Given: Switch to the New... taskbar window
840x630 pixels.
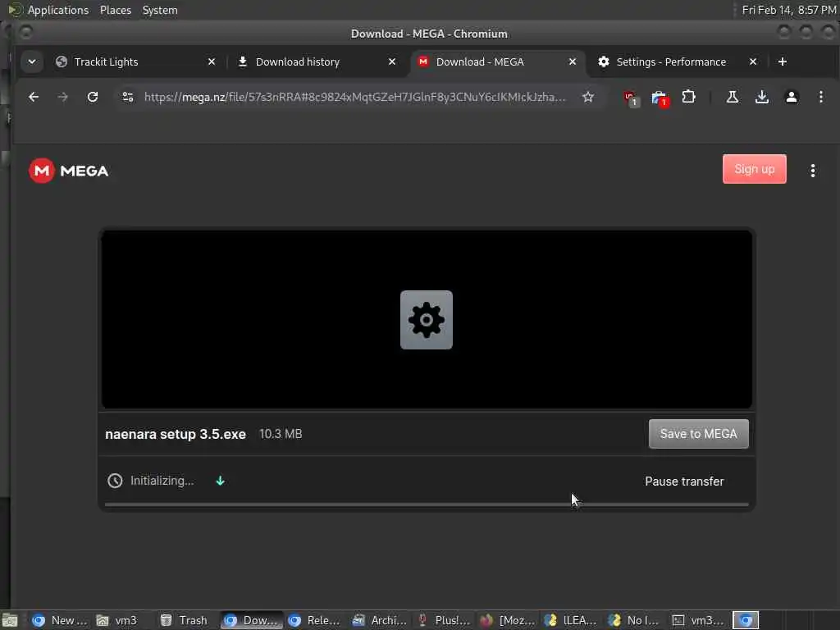Looking at the screenshot, I should point(59,620).
